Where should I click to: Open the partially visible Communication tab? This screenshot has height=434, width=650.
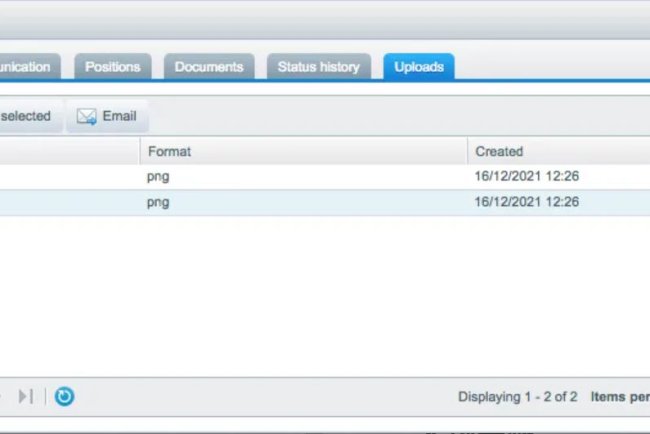point(28,66)
